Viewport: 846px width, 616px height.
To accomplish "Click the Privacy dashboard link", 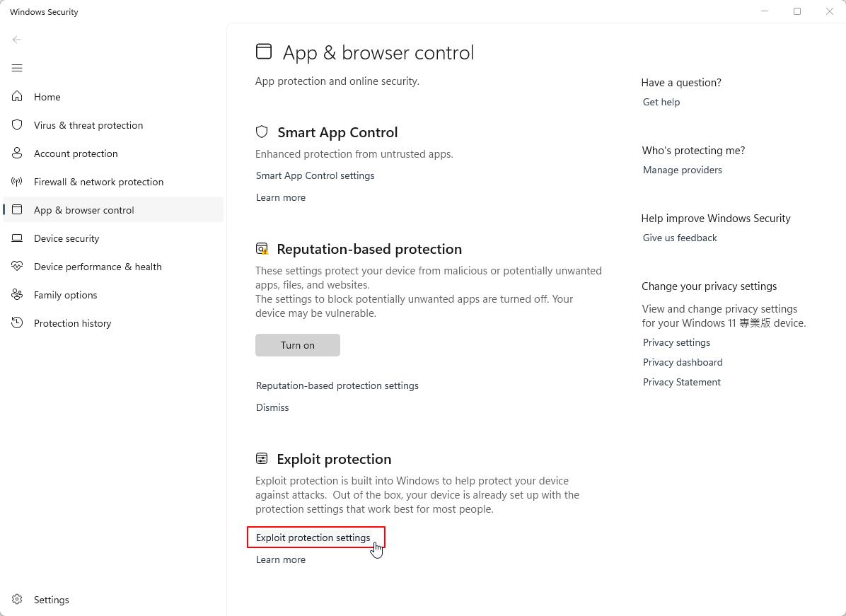I will pyautogui.click(x=682, y=362).
